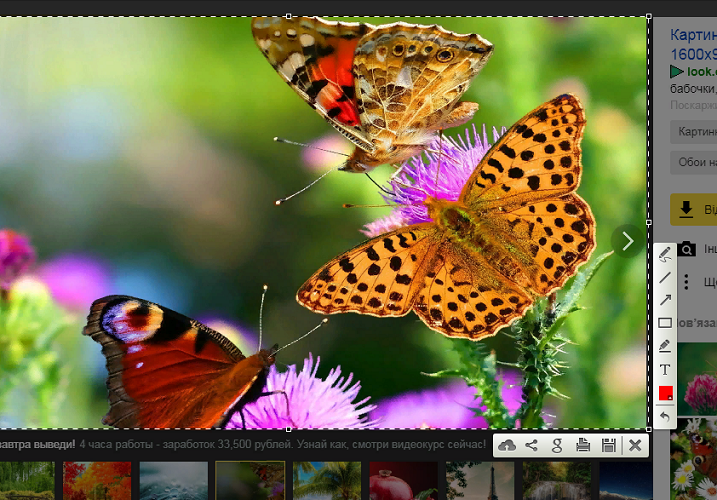Open the red color picker swatch
The width and height of the screenshot is (717, 500).
[x=665, y=392]
